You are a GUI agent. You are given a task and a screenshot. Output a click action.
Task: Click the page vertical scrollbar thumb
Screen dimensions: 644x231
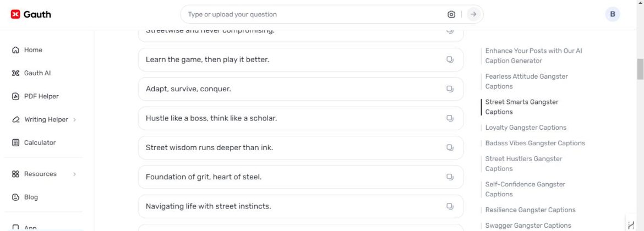[640, 69]
